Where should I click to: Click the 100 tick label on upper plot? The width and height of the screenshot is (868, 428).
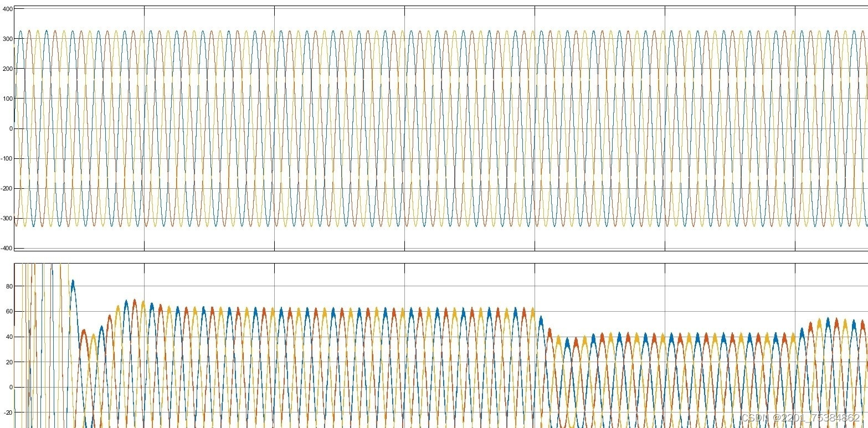click(x=7, y=99)
